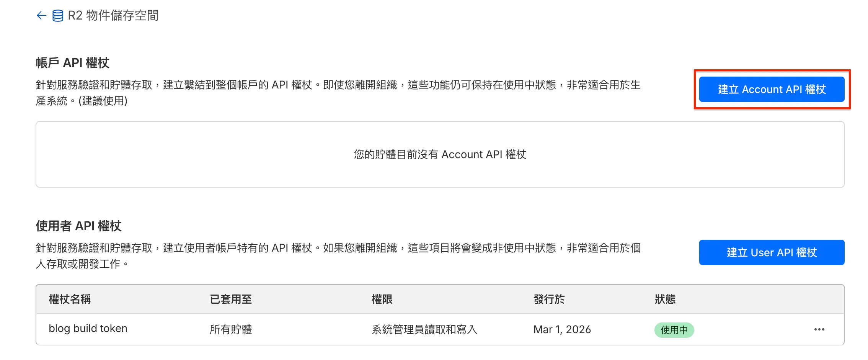Click the 權限 column header

point(382,299)
